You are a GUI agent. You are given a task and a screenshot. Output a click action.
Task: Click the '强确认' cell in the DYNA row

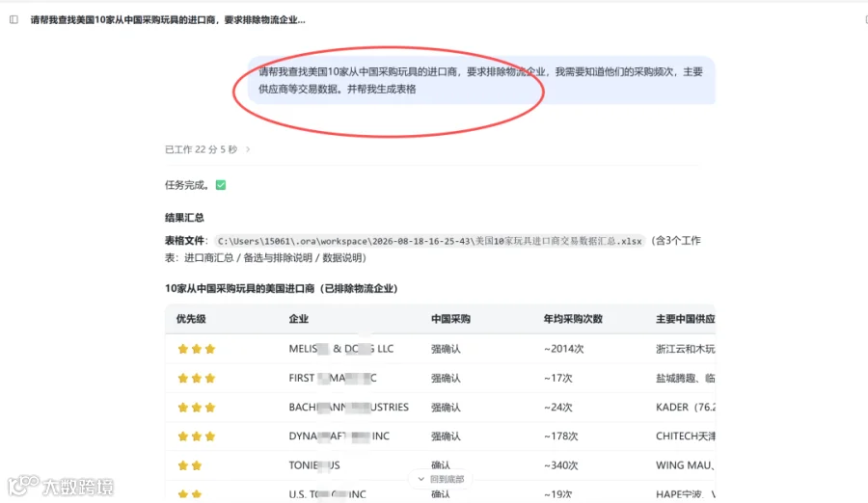446,437
